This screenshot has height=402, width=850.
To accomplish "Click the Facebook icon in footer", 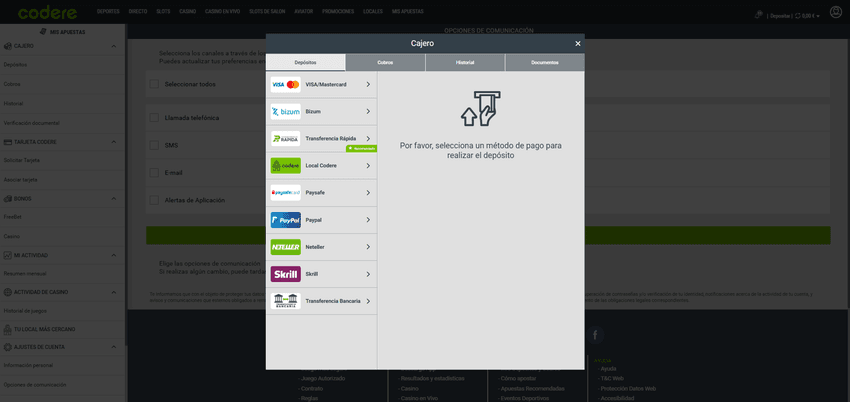I will click(x=596, y=335).
